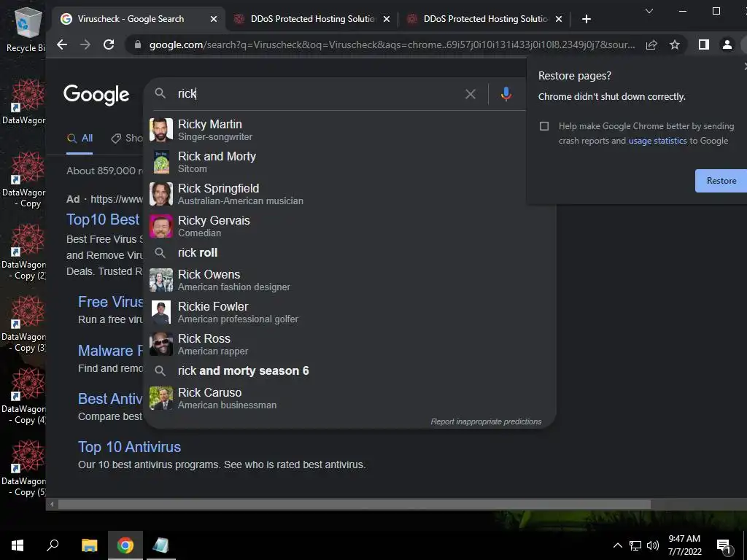
Task: Select the DataWagon - Copy (5) shortcut
Action: tap(25, 469)
